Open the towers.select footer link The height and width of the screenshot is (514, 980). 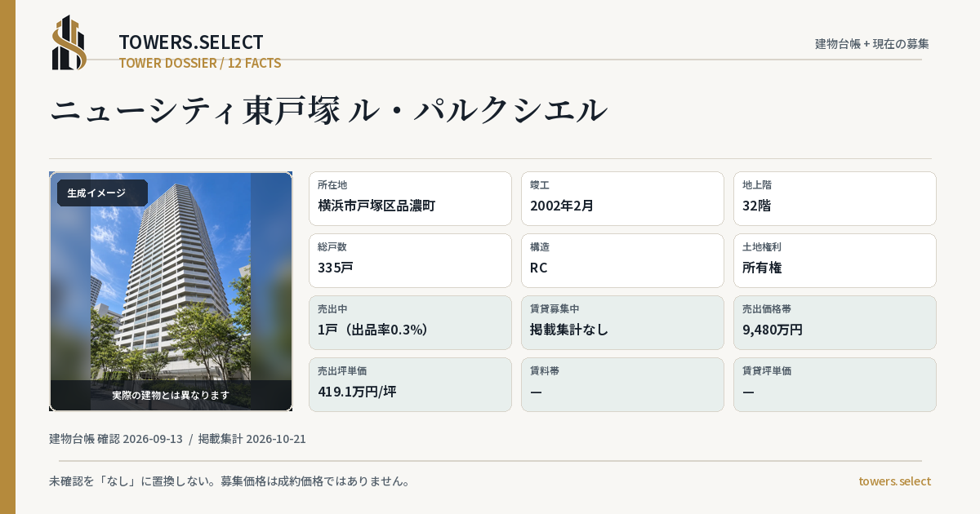(894, 481)
